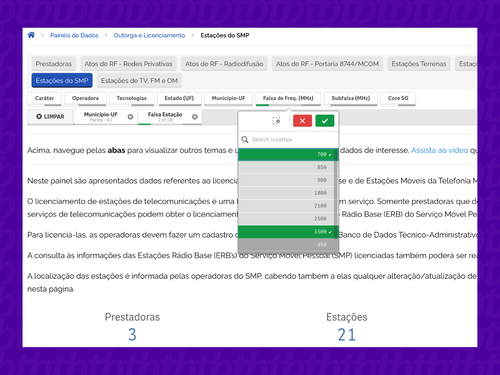500x375 pixels.
Task: Click the Estações count value 21
Action: (347, 335)
